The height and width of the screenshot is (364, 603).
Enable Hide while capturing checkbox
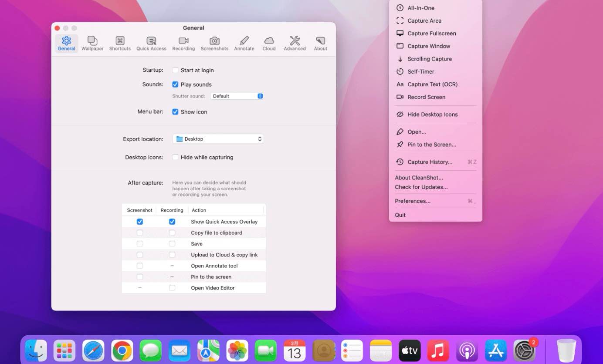175,157
